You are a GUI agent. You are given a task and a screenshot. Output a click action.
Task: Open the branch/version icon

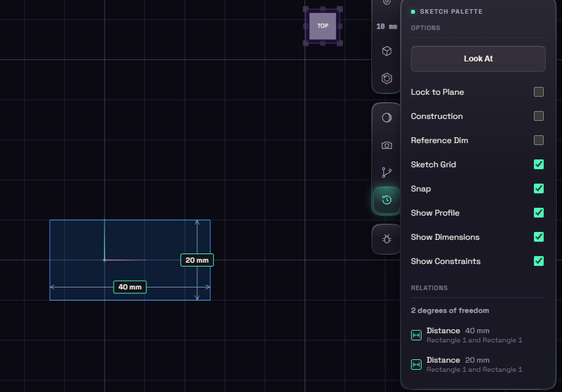pos(386,172)
